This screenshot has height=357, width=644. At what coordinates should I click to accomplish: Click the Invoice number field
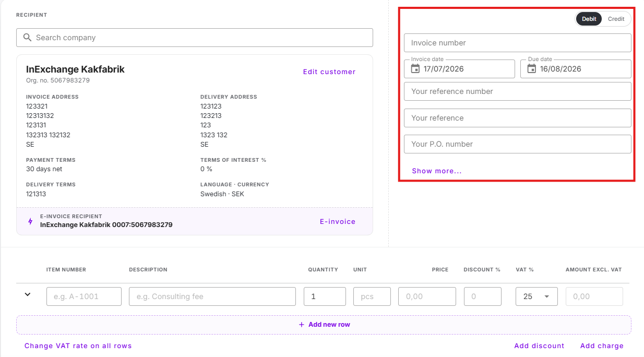pos(518,43)
